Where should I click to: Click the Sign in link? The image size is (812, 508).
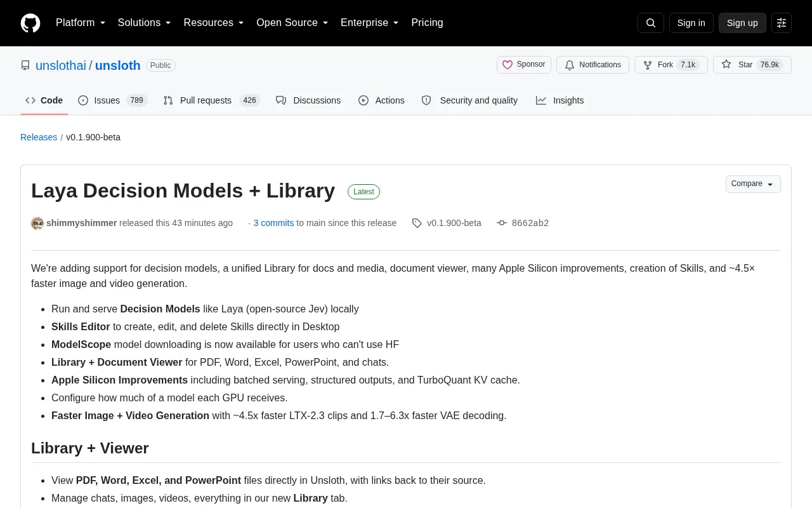click(691, 23)
